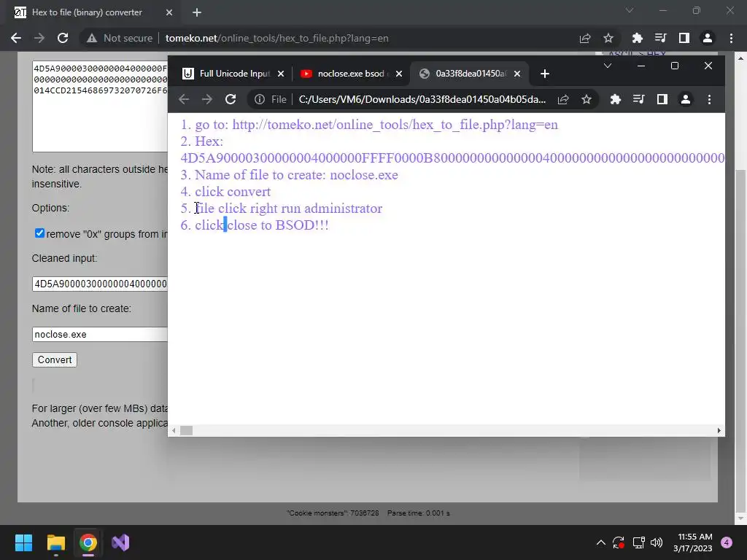747x560 pixels.
Task: Open volume control in system tray
Action: pyautogui.click(x=657, y=542)
